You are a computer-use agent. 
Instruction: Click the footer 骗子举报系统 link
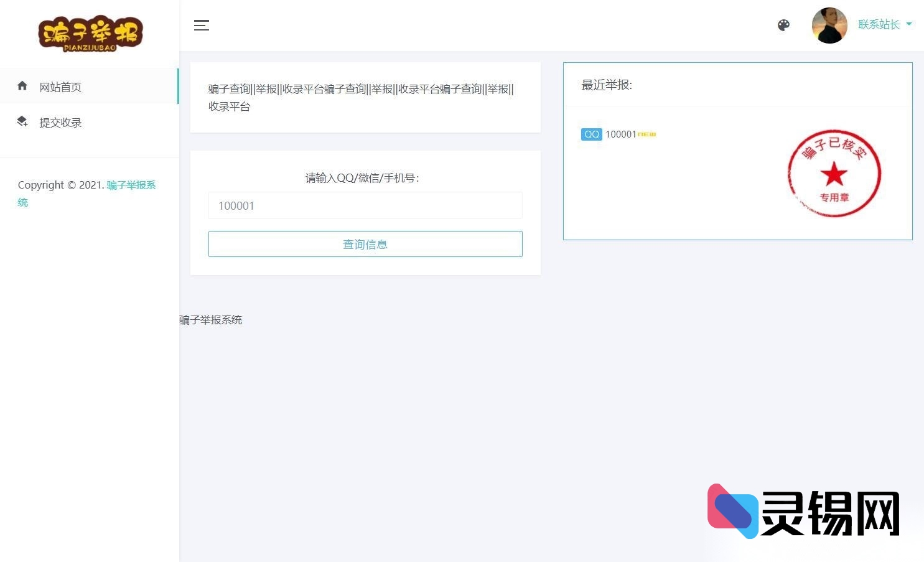(x=210, y=320)
